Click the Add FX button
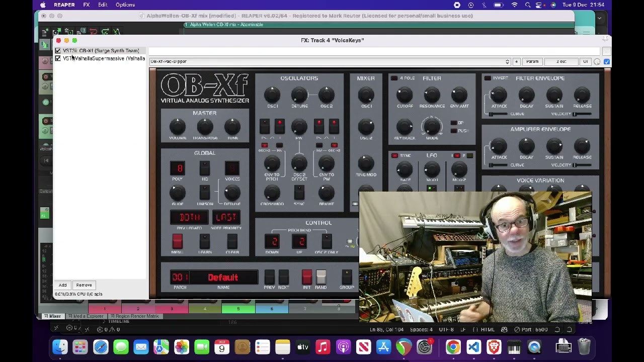This screenshot has height=362, width=644. [62, 285]
